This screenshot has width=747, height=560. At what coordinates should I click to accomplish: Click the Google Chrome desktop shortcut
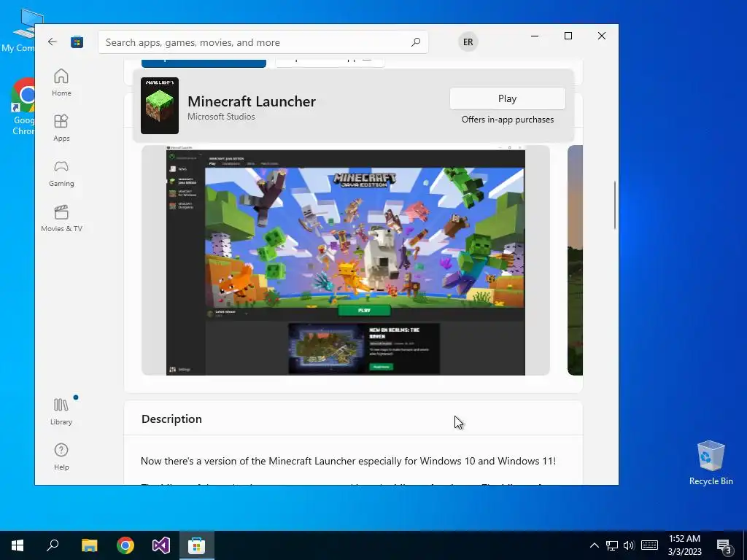tap(23, 106)
